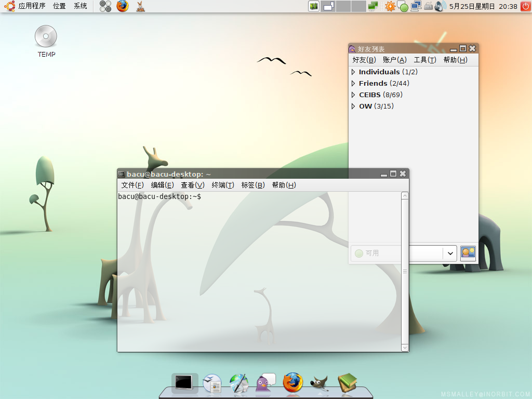Open Firefox from the bottom dock

tap(293, 382)
